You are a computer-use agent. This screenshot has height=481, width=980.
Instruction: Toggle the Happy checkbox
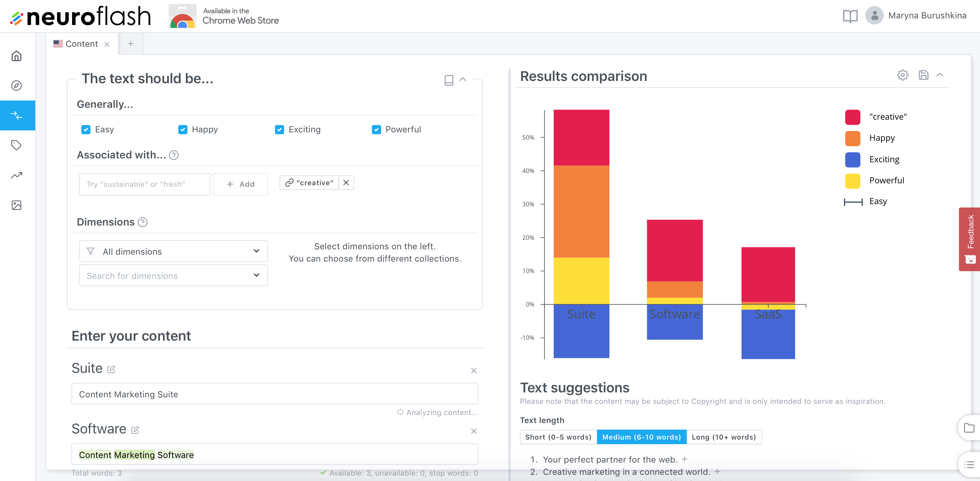[x=183, y=130]
